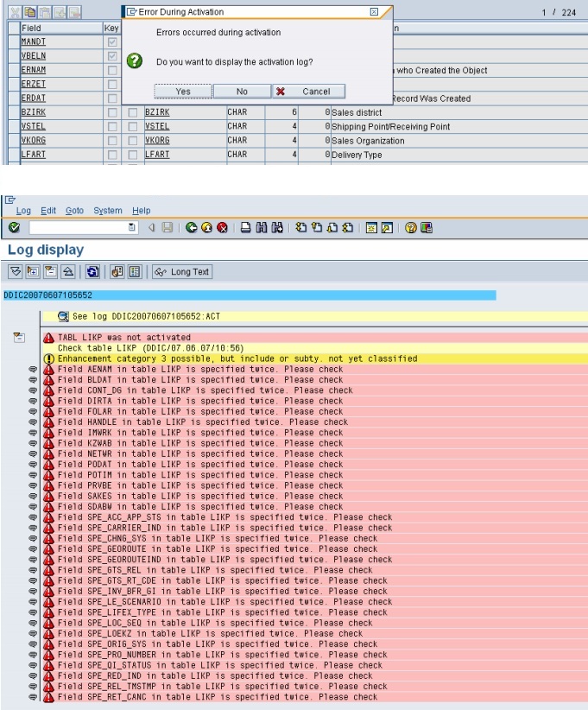The height and width of the screenshot is (710, 588).
Task: Click the Collapse Subtree icon in the log toolbar
Action: pos(50,272)
